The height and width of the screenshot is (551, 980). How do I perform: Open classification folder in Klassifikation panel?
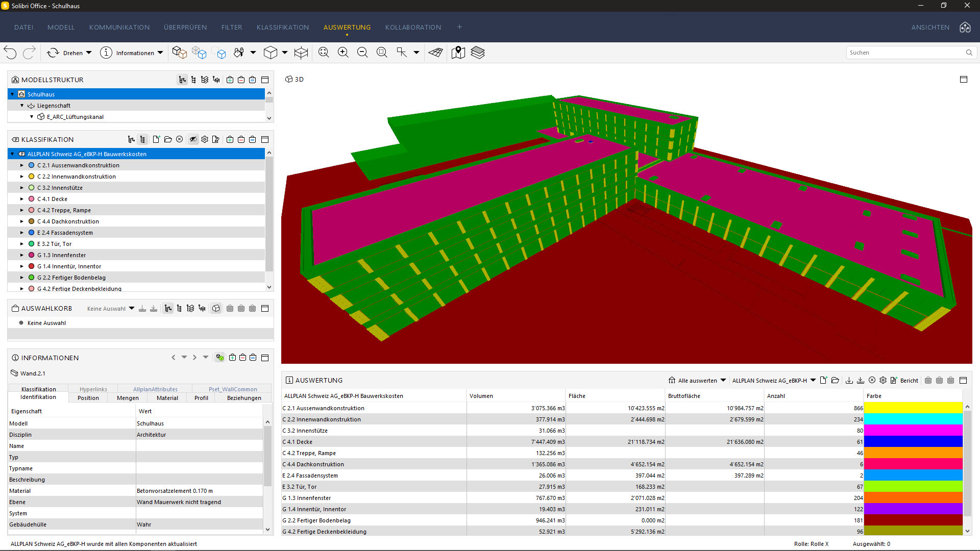pos(168,139)
